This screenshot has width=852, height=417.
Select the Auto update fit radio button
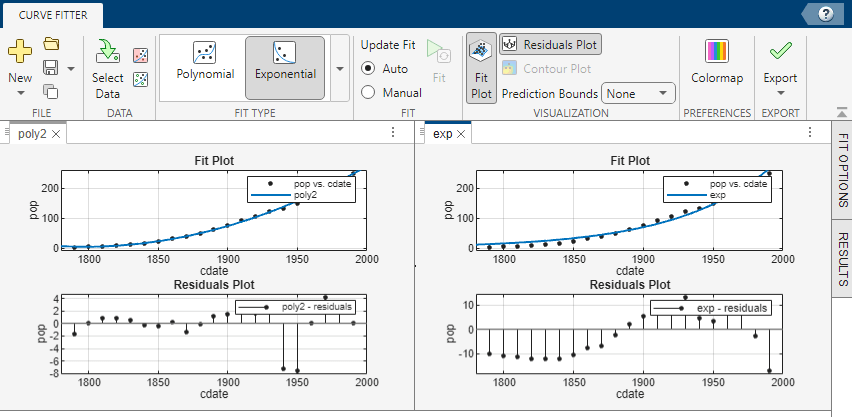368,69
